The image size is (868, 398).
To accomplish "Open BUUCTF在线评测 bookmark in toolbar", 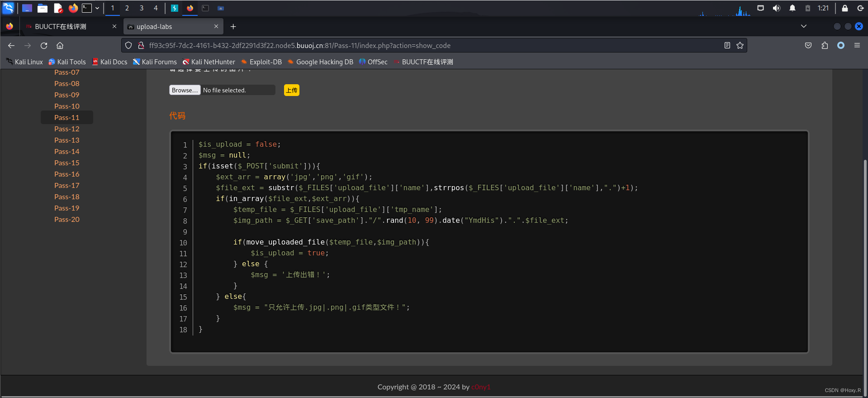I will pos(423,62).
